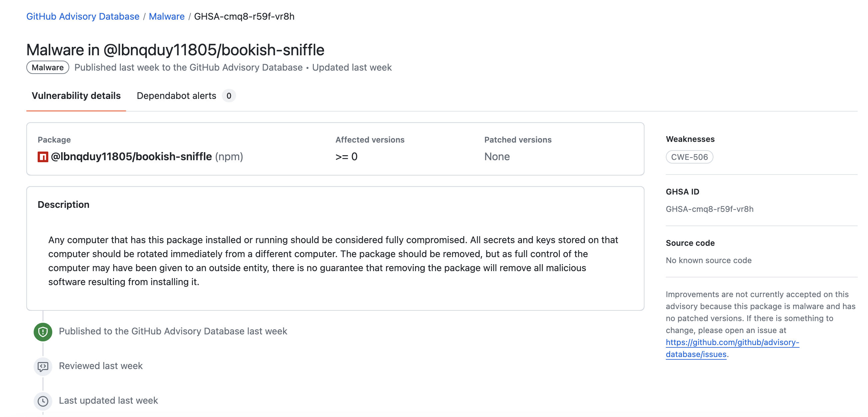Click the patched versions value "None"
Screen dimensions: 868x417
[497, 157]
